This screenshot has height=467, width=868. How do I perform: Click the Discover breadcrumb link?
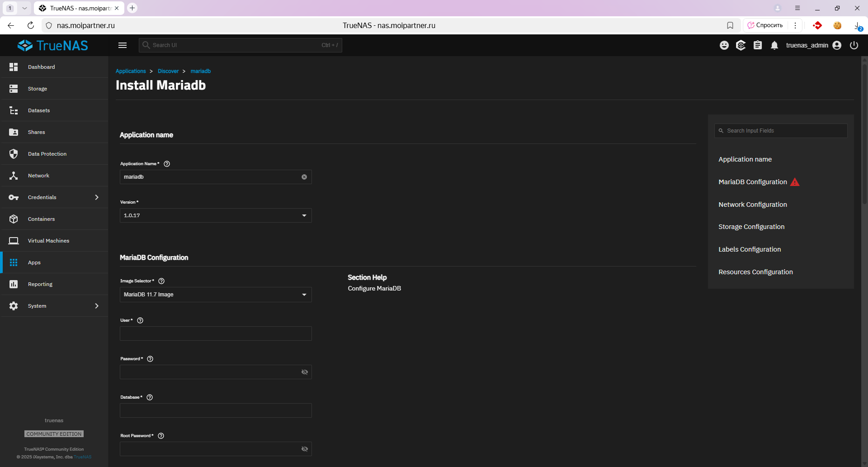coord(168,71)
